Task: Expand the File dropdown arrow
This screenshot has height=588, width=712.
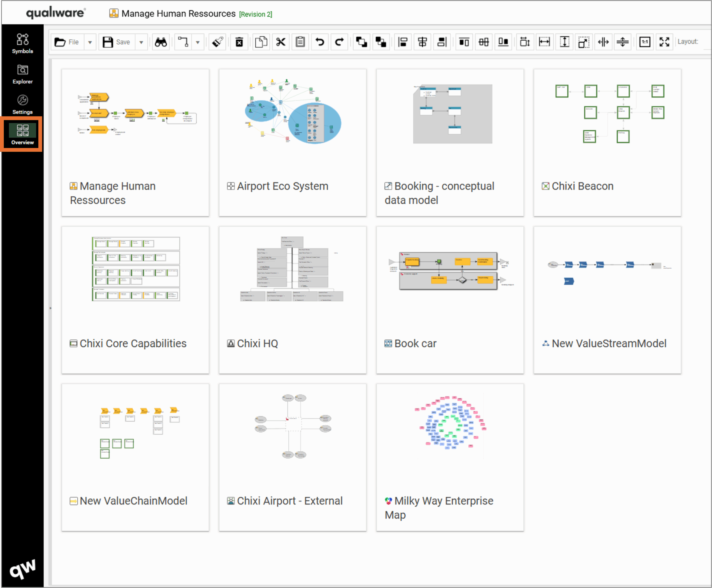Action: (x=90, y=42)
